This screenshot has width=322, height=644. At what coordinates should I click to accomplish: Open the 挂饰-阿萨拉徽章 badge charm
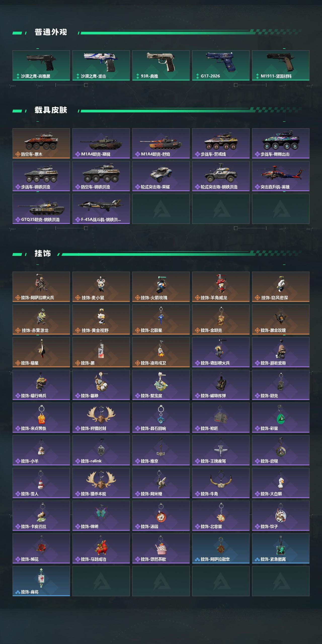coord(221,548)
